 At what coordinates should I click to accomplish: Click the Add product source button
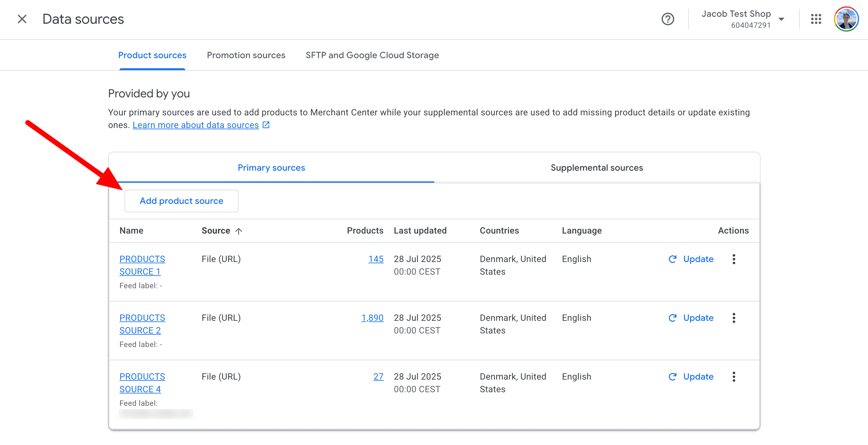point(181,201)
